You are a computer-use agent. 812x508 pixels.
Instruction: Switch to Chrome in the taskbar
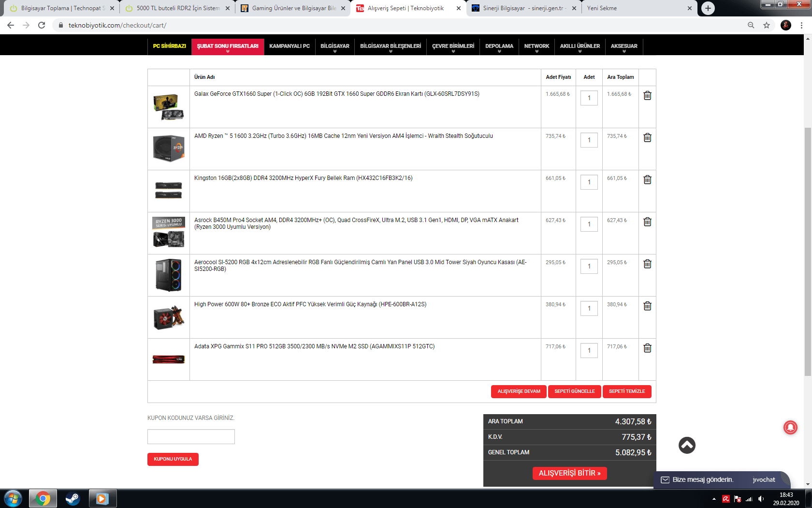click(x=43, y=498)
